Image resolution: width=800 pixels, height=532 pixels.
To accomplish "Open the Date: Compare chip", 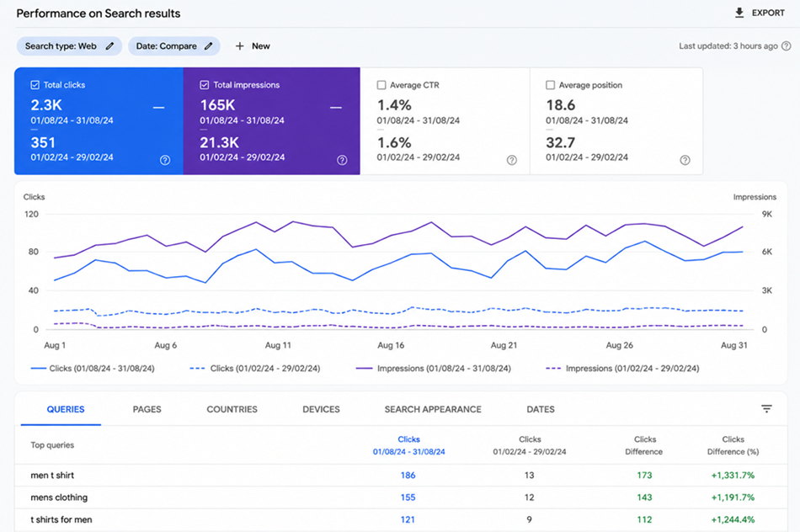I will click(174, 46).
